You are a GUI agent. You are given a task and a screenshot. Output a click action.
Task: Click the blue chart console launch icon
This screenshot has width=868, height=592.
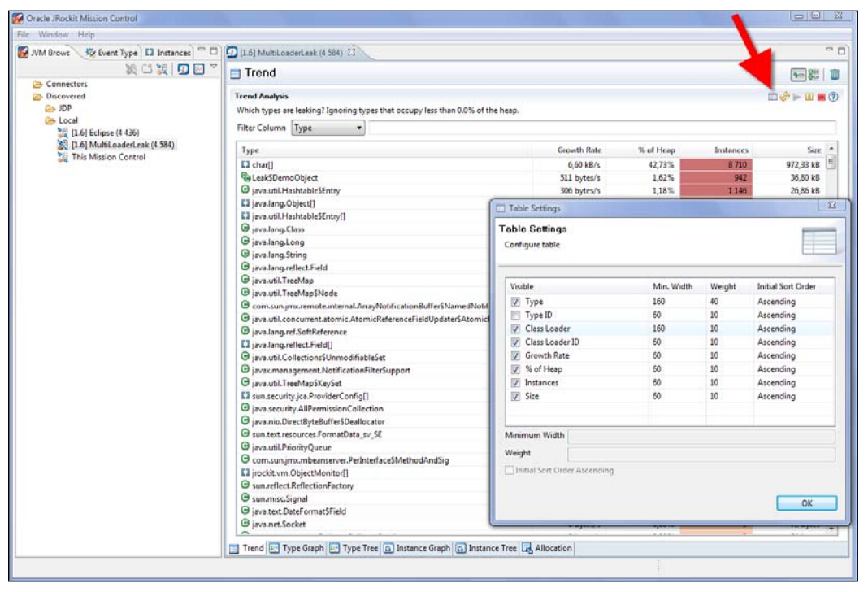[199, 69]
